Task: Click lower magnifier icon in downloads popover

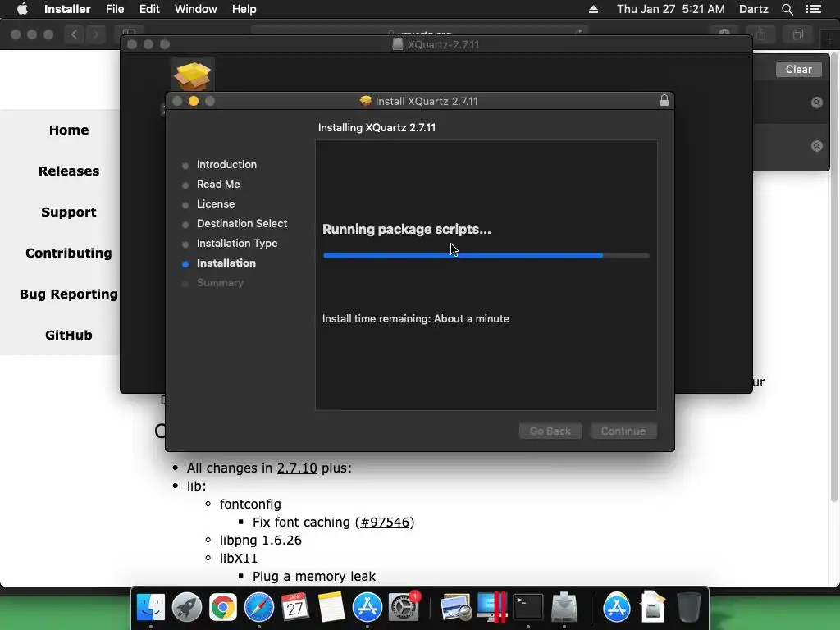Action: [816, 146]
